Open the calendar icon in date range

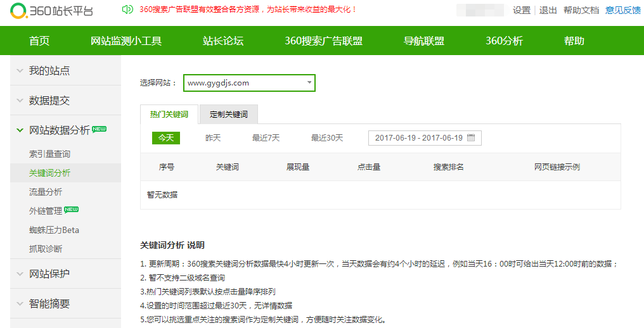[472, 138]
